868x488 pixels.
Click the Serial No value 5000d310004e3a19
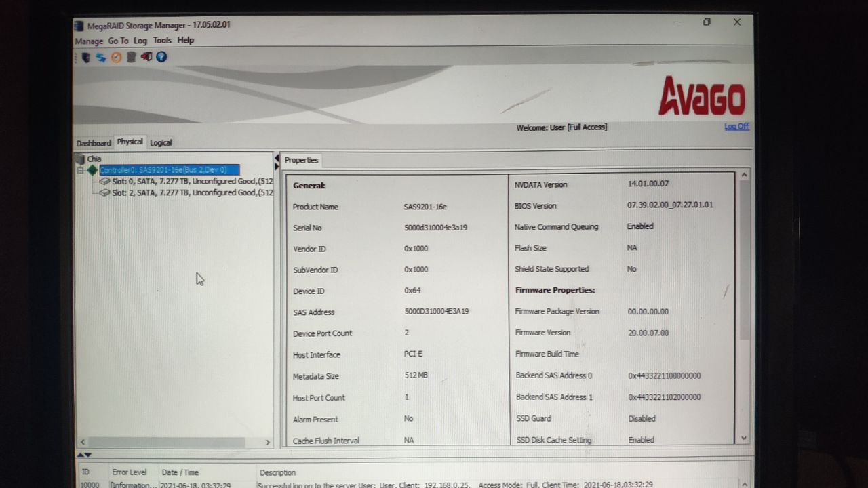[435, 228]
